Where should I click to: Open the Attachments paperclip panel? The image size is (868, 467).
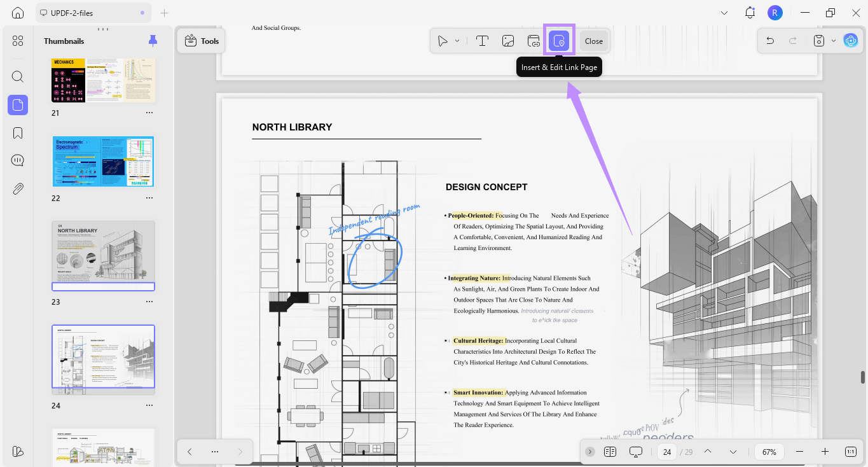click(x=18, y=188)
